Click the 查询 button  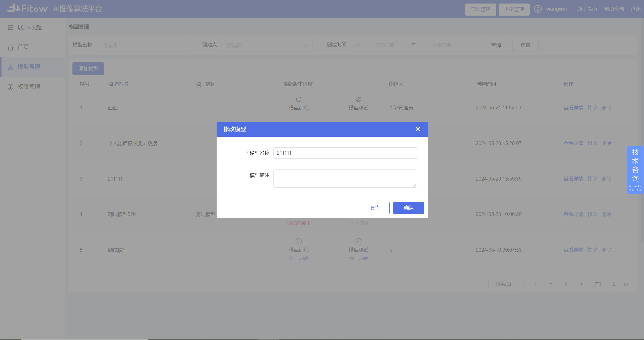click(x=496, y=45)
